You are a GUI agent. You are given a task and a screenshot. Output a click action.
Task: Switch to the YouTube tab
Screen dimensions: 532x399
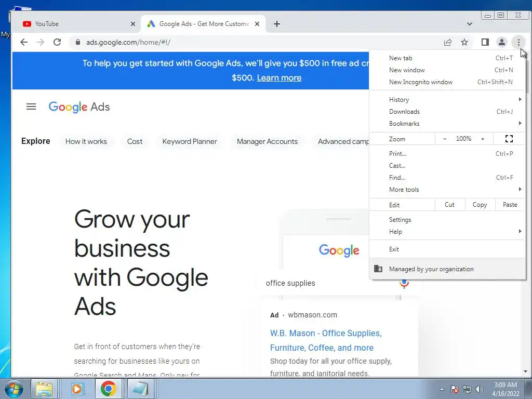(x=77, y=24)
